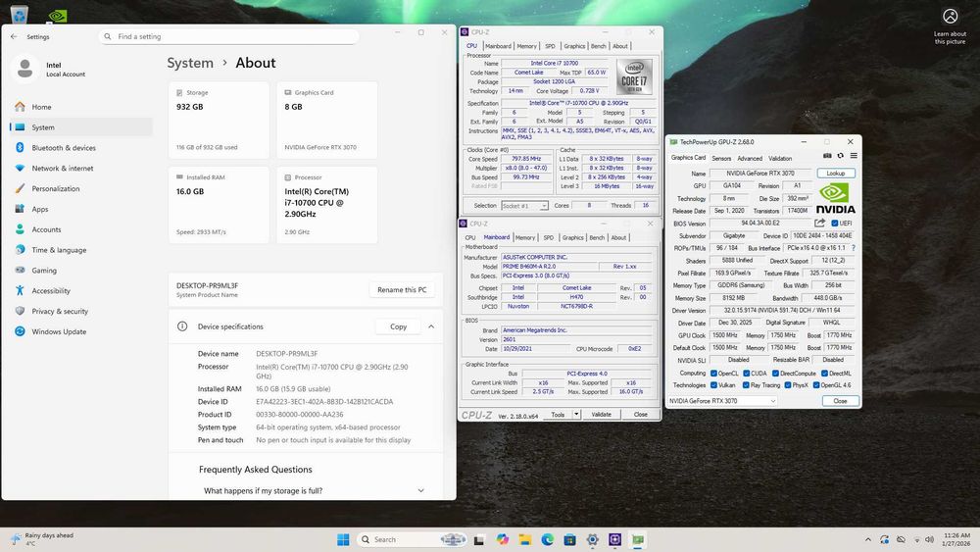Viewport: 980px width, 552px height.
Task: Open Socket #1 selection dropdown in CPU-Z
Action: [x=524, y=206]
